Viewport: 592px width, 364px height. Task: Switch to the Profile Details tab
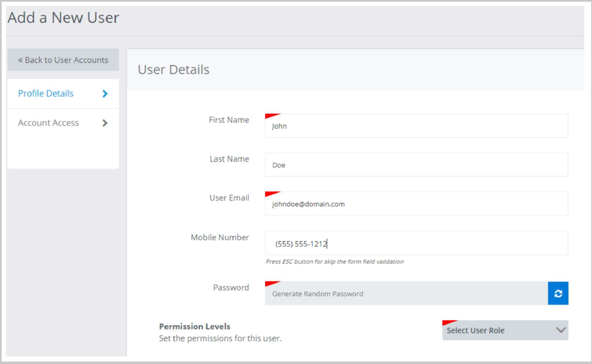click(x=46, y=93)
